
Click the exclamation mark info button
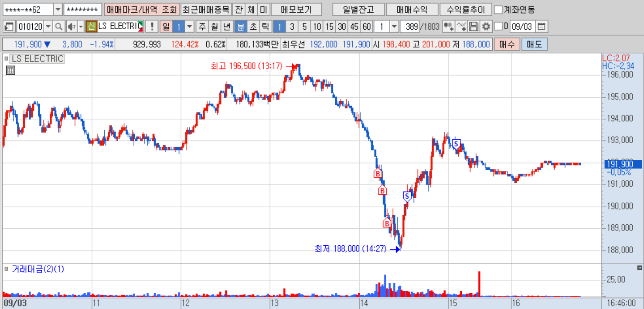tap(151, 27)
